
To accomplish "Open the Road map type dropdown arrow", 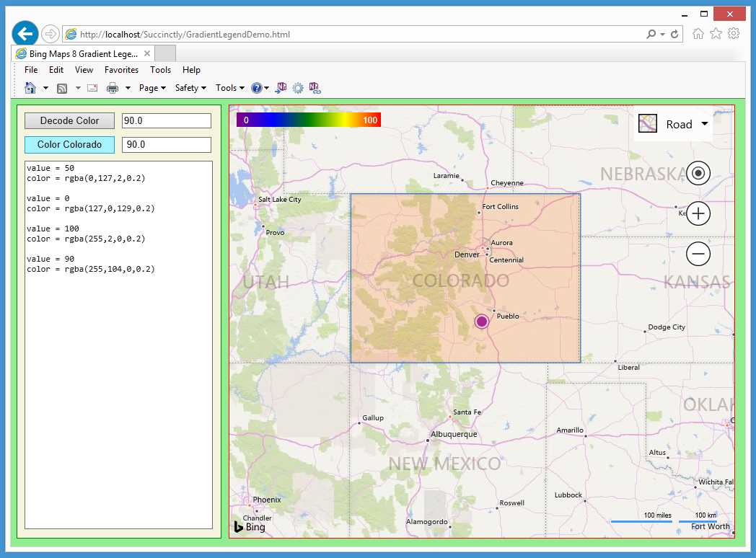I will [704, 124].
